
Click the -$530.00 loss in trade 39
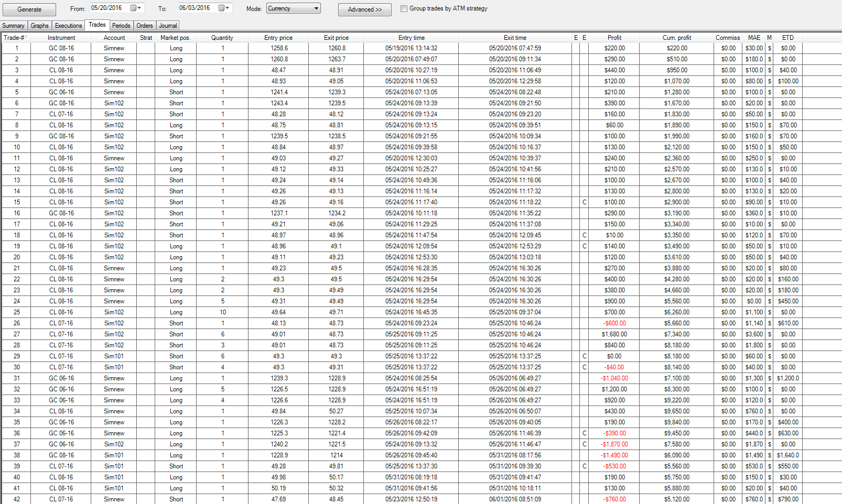(614, 466)
